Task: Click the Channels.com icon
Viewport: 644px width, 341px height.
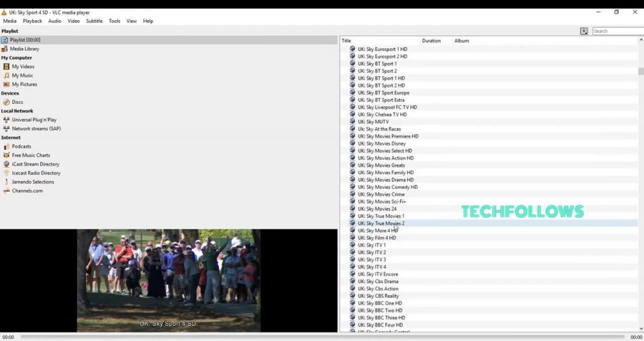Action: tap(6, 191)
